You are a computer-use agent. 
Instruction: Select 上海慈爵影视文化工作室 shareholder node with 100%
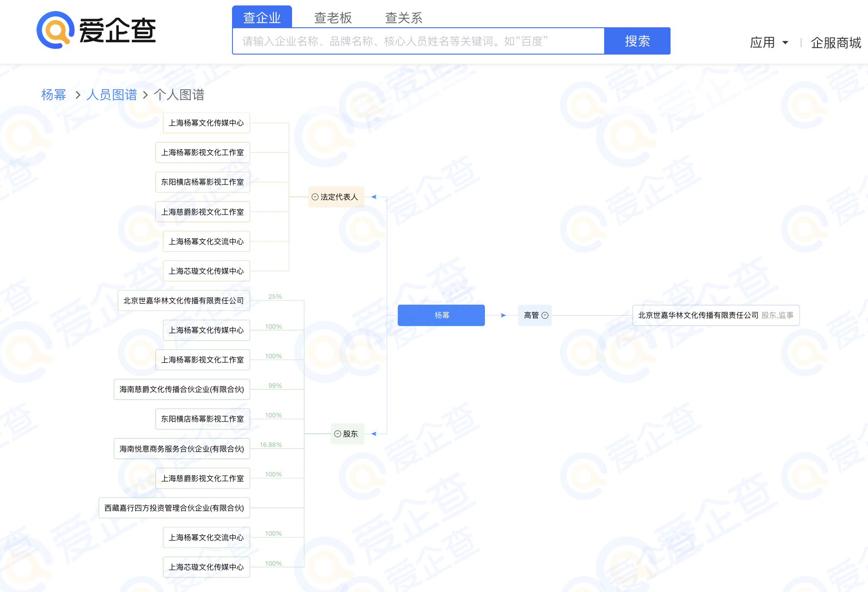coord(203,478)
